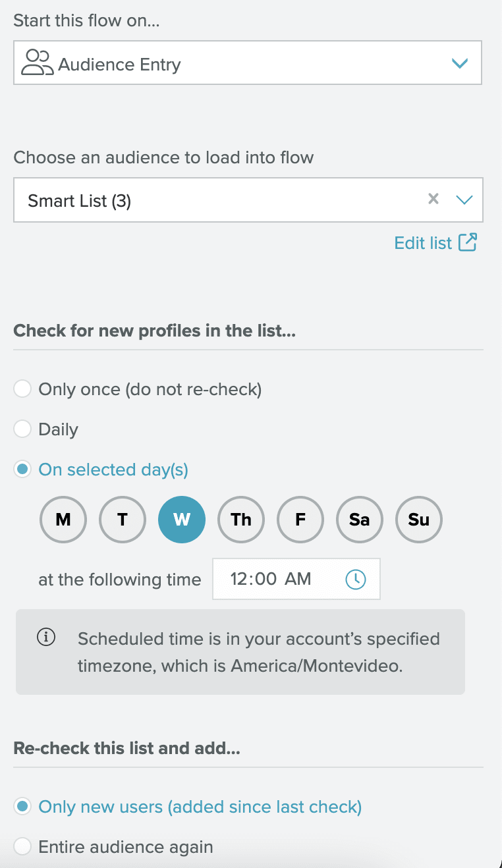
Task: Deselect the Wednesday day circle
Action: pyautogui.click(x=182, y=520)
